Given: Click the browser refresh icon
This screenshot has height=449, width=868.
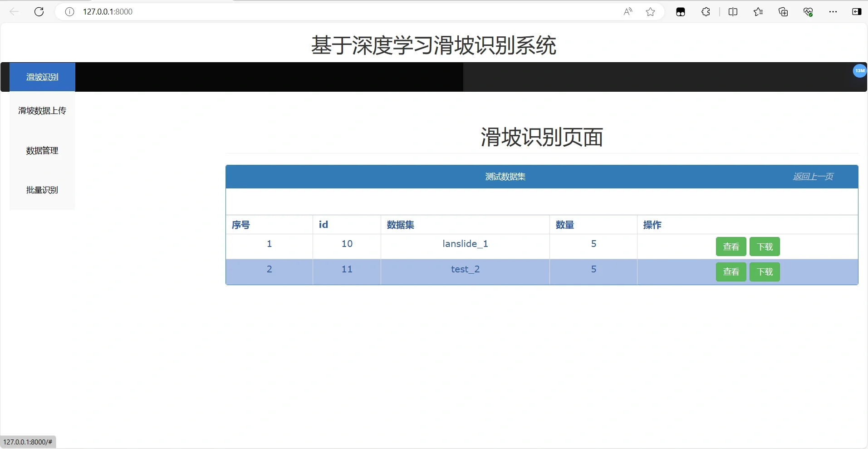Looking at the screenshot, I should 39,12.
